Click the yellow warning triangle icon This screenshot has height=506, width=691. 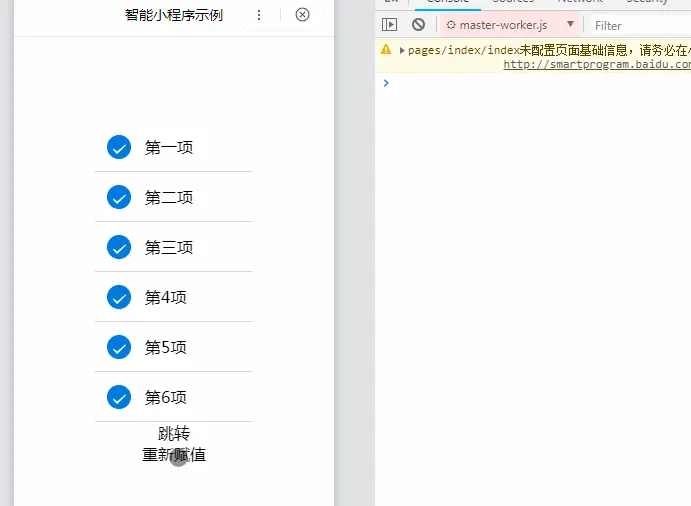pyautogui.click(x=386, y=49)
